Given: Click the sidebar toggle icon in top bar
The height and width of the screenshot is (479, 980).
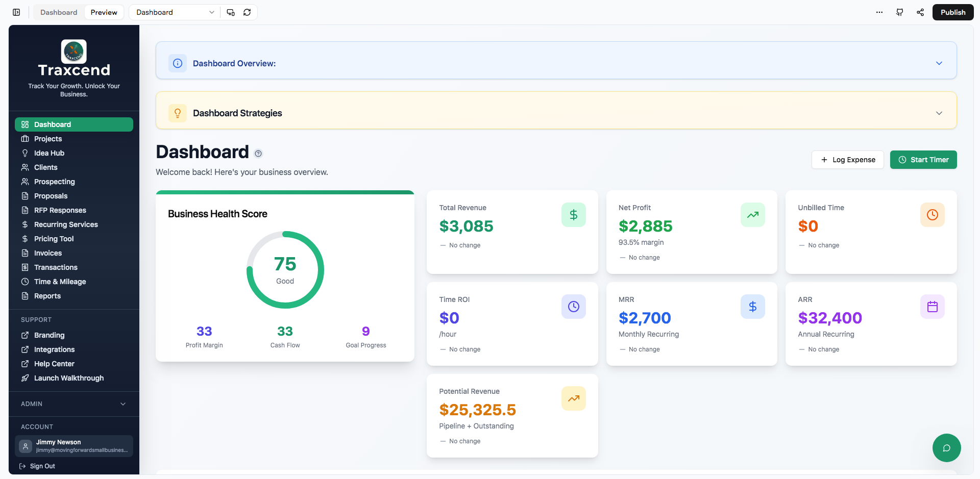Looking at the screenshot, I should point(16,12).
